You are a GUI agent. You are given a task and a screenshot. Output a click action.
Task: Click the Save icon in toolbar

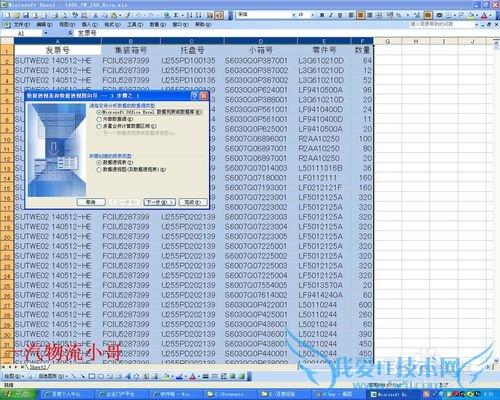tap(26, 15)
